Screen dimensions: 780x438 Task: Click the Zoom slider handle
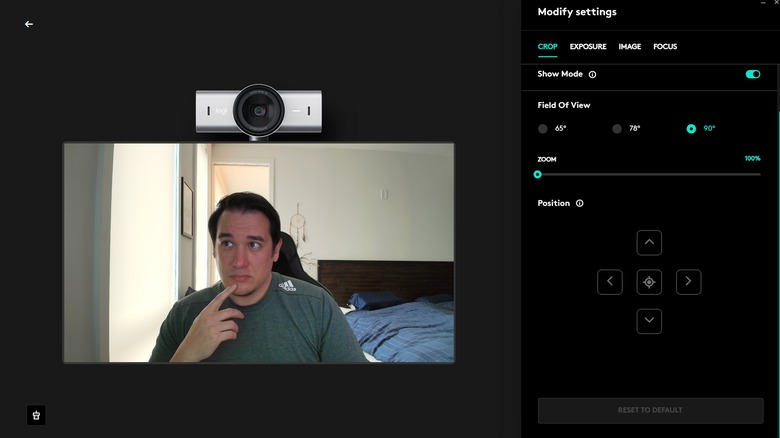pos(538,174)
